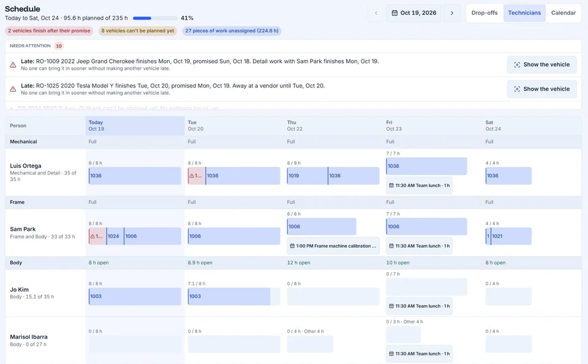Switch to the Calendar tab
This screenshot has width=588, height=364.
point(563,13)
